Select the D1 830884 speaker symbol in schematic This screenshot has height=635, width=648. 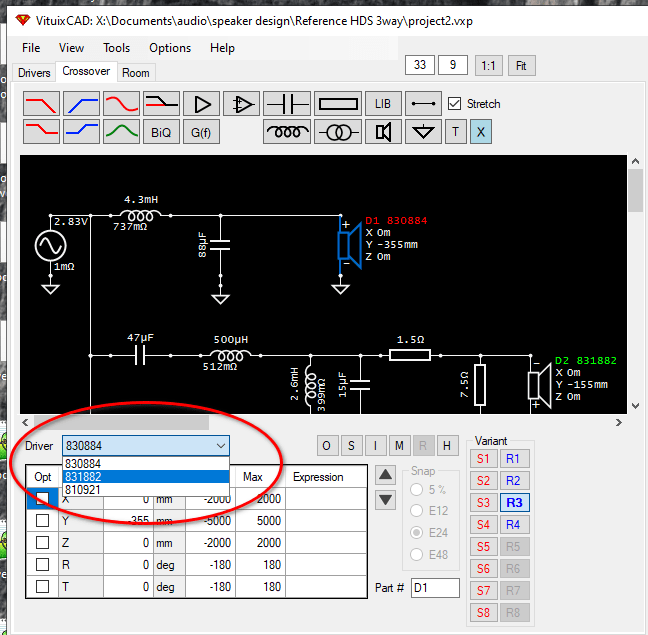(x=350, y=245)
